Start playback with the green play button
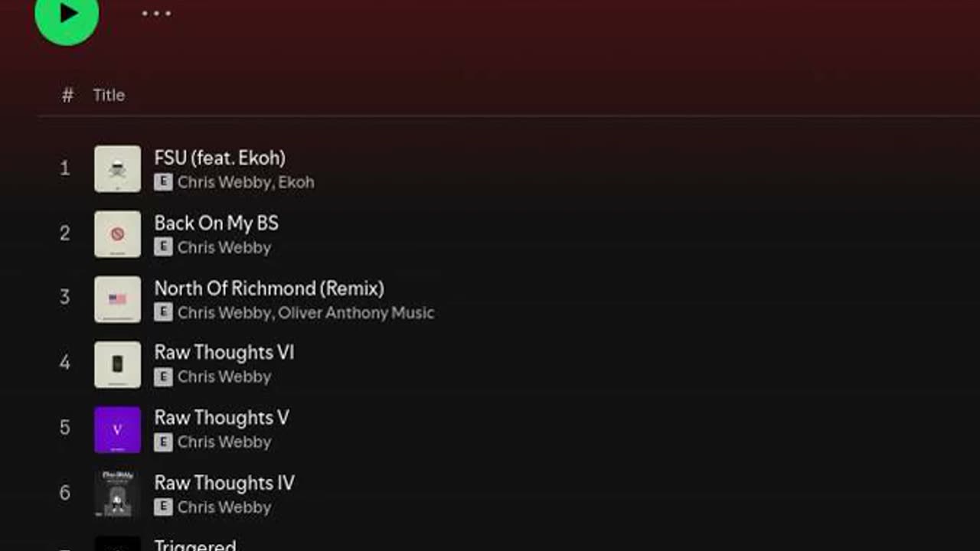This screenshot has height=551, width=980. 67,14
